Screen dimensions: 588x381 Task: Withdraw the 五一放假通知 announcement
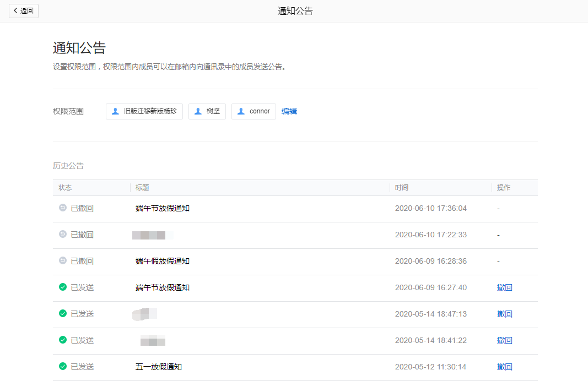tap(504, 367)
